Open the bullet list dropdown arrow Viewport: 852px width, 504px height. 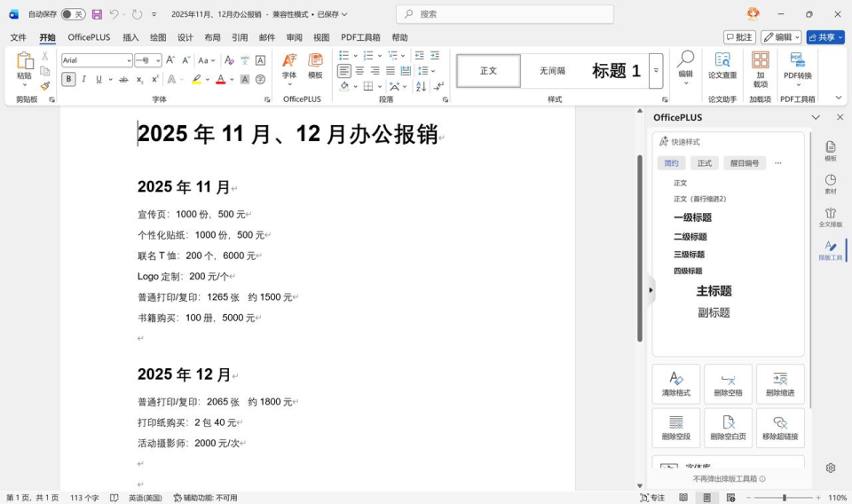click(x=355, y=55)
